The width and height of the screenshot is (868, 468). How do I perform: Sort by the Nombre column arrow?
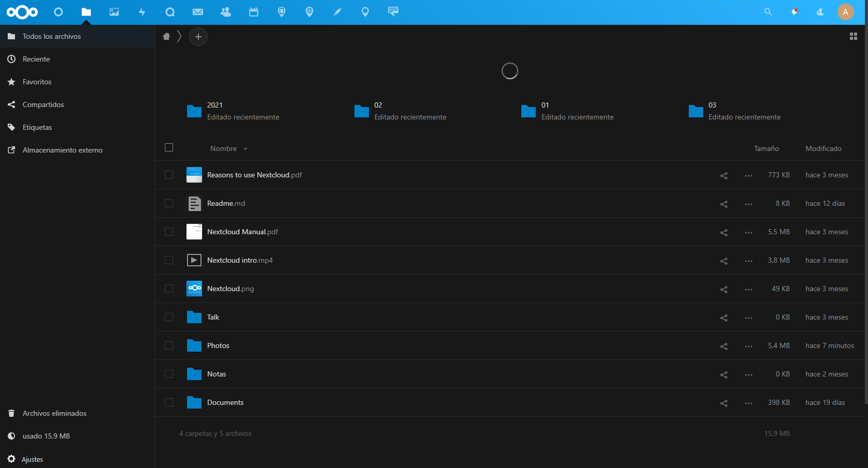pyautogui.click(x=245, y=149)
